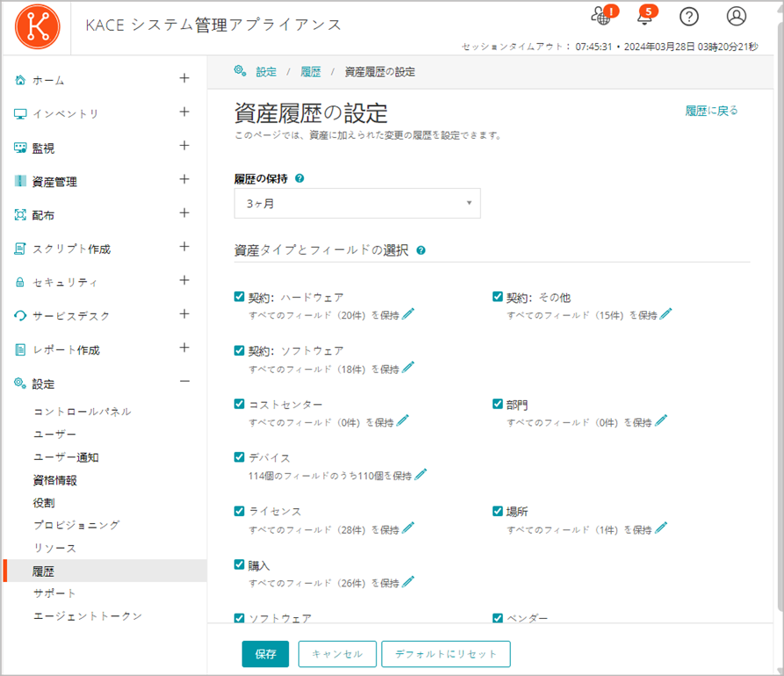Click pencil icon next to デバイス fields

coord(421,475)
